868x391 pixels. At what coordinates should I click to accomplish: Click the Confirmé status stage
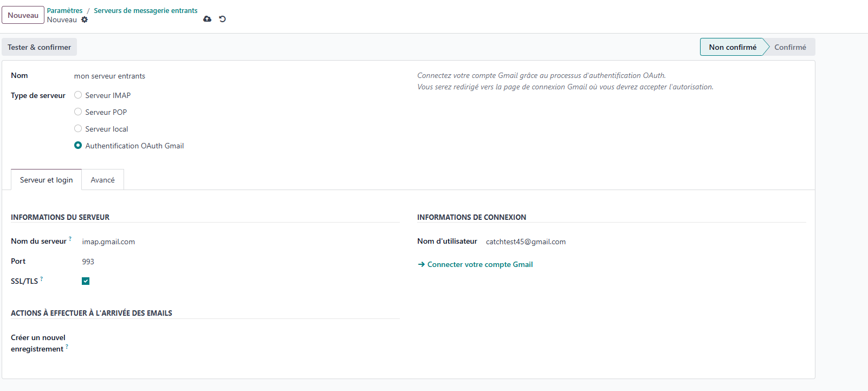pos(790,47)
